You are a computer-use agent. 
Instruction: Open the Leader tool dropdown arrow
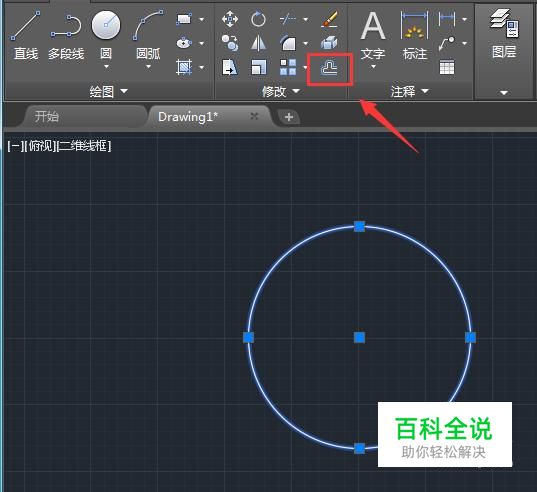coord(465,43)
